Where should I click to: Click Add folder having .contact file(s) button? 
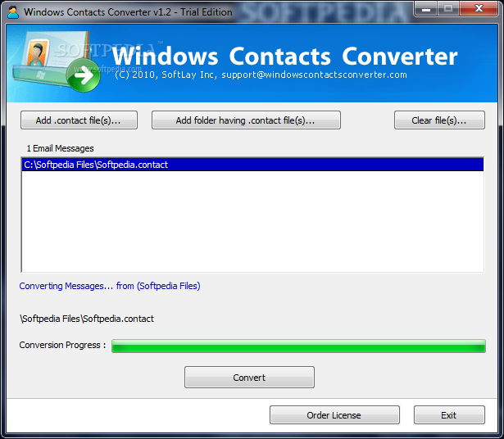(246, 120)
